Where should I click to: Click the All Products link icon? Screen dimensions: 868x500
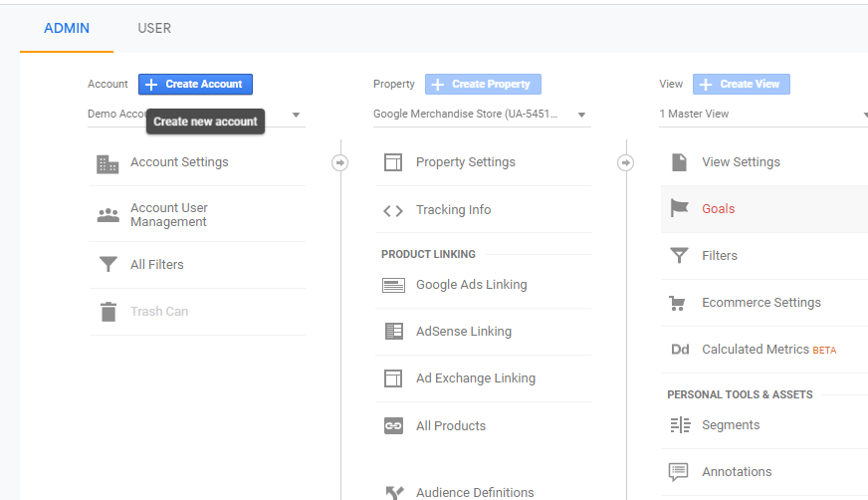393,426
